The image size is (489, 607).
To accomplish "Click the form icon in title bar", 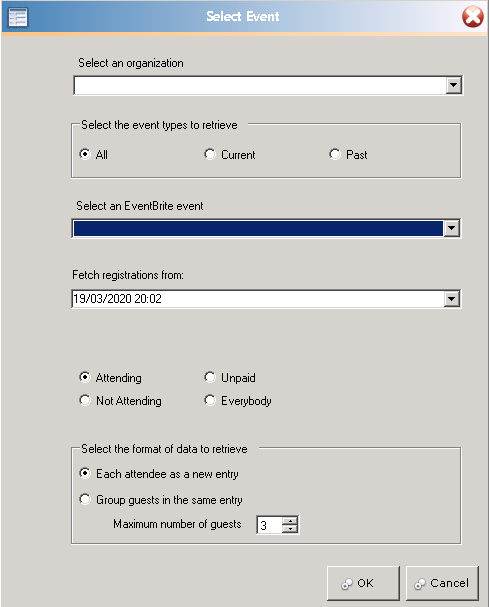I will [x=18, y=17].
